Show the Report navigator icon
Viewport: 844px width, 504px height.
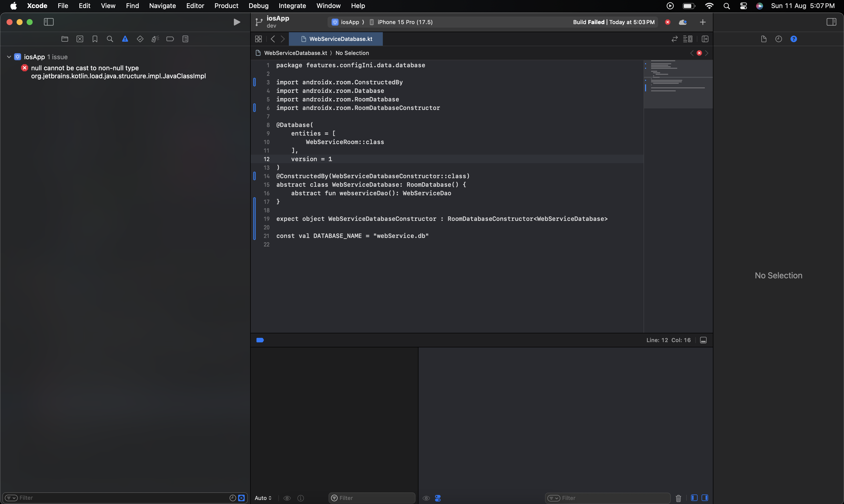pos(185,39)
